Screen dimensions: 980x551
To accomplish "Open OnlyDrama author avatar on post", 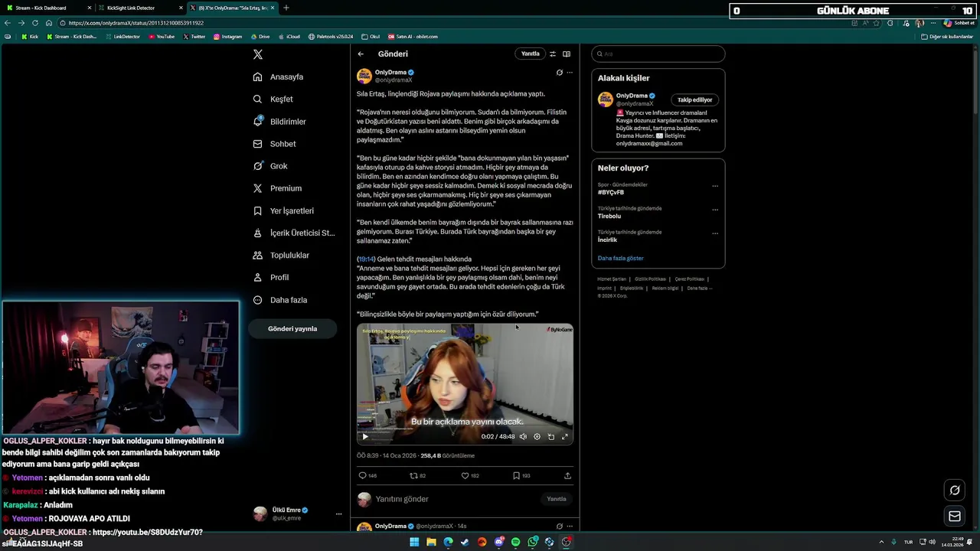I will (x=364, y=76).
